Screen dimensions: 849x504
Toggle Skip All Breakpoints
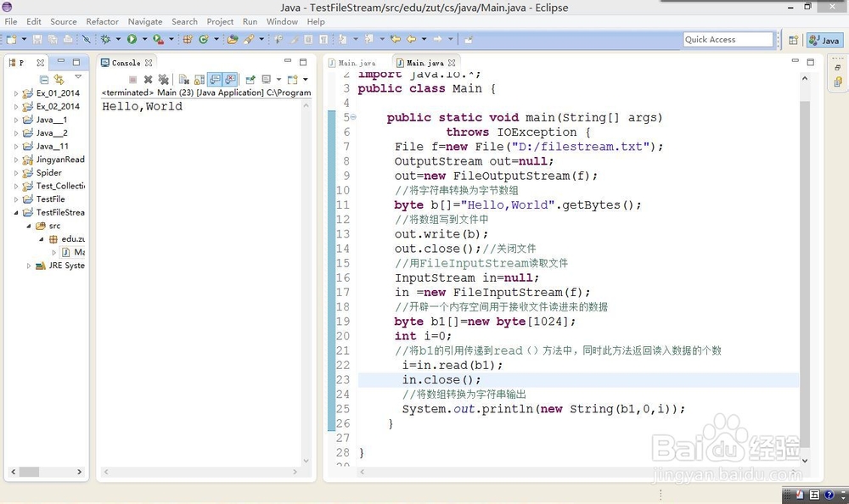pyautogui.click(x=86, y=39)
